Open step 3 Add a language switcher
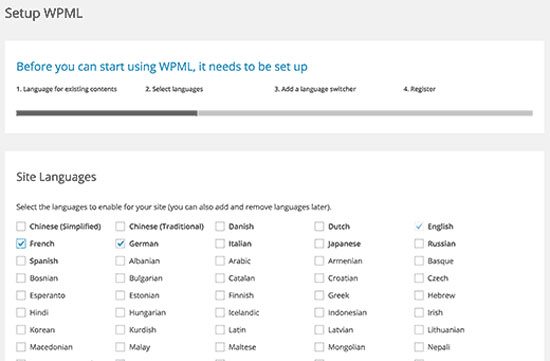 tap(315, 89)
